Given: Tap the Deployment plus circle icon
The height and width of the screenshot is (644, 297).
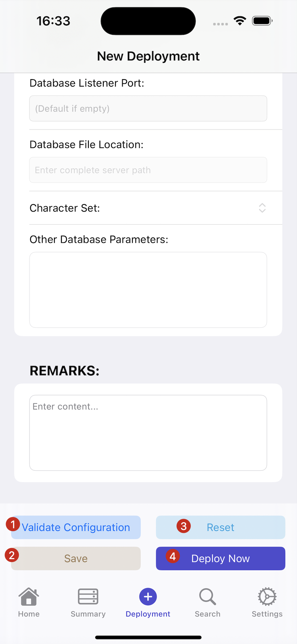Looking at the screenshot, I should click(x=148, y=596).
